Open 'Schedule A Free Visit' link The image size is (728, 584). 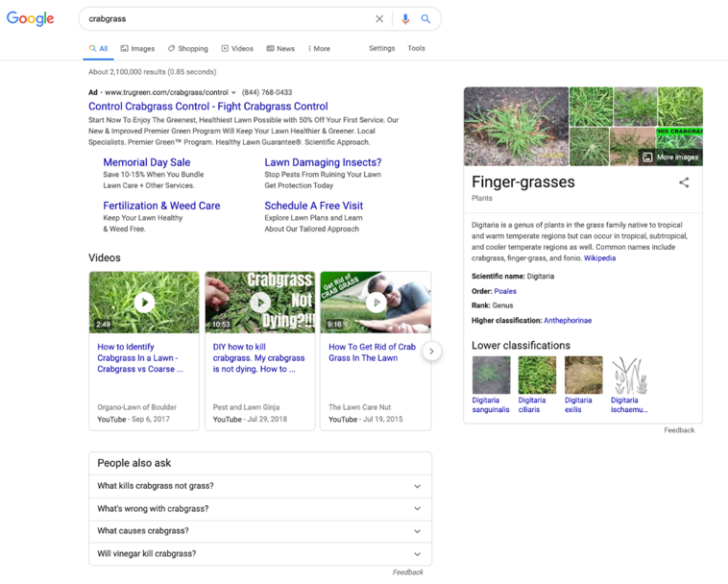point(314,206)
